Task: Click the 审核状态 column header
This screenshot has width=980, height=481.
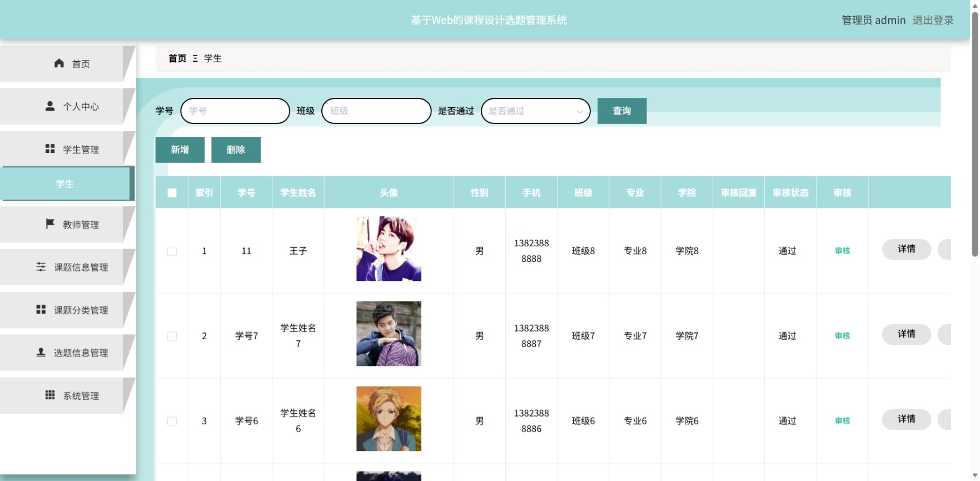Action: pyautogui.click(x=790, y=192)
